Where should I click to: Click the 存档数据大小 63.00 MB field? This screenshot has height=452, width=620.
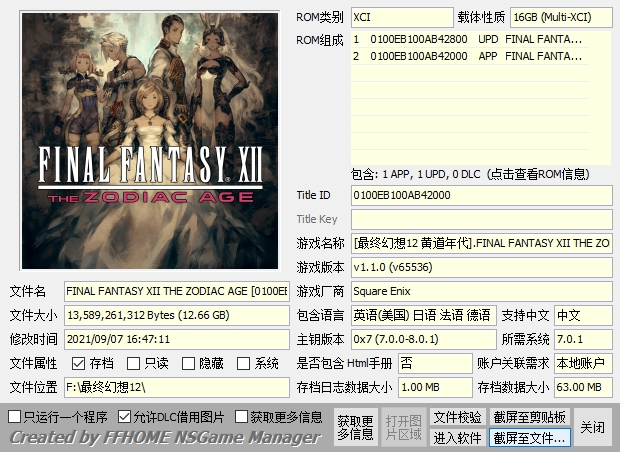583,387
